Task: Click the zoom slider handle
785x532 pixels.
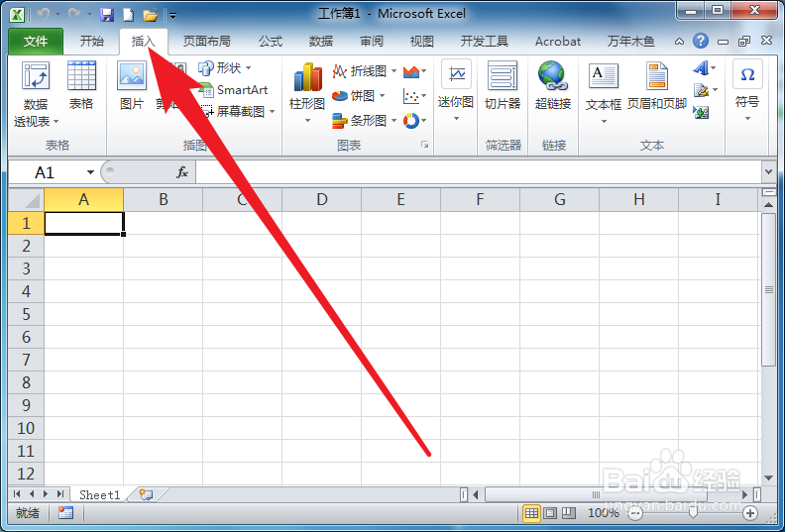Action: pos(693,513)
